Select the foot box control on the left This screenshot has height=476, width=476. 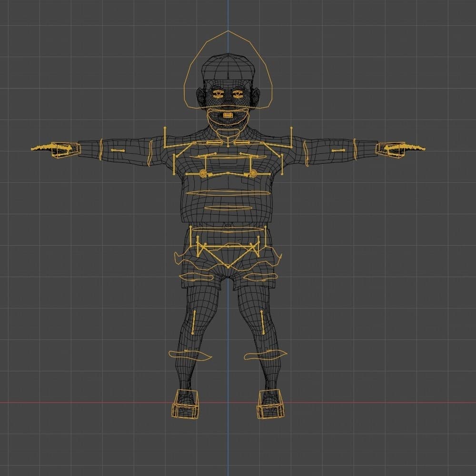coord(186,405)
